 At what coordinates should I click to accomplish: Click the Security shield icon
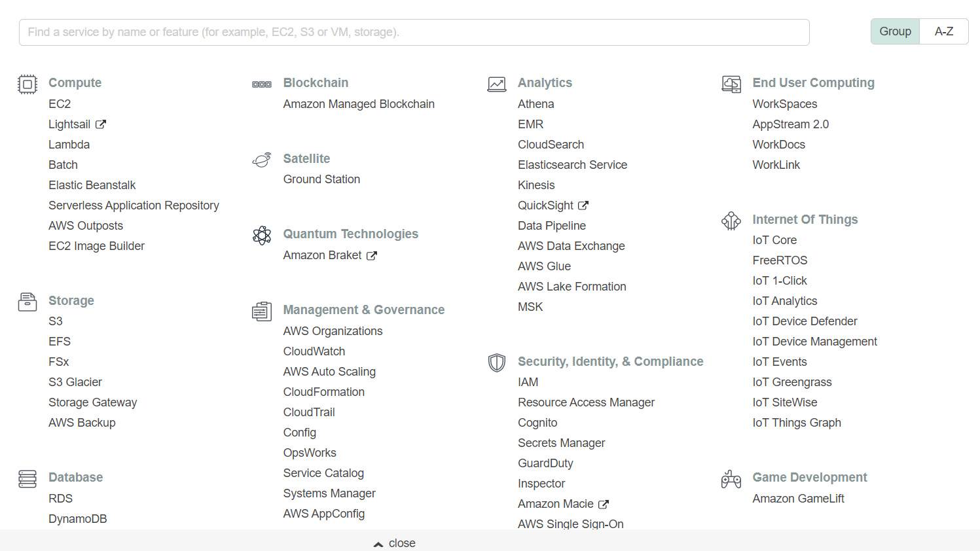tap(497, 363)
